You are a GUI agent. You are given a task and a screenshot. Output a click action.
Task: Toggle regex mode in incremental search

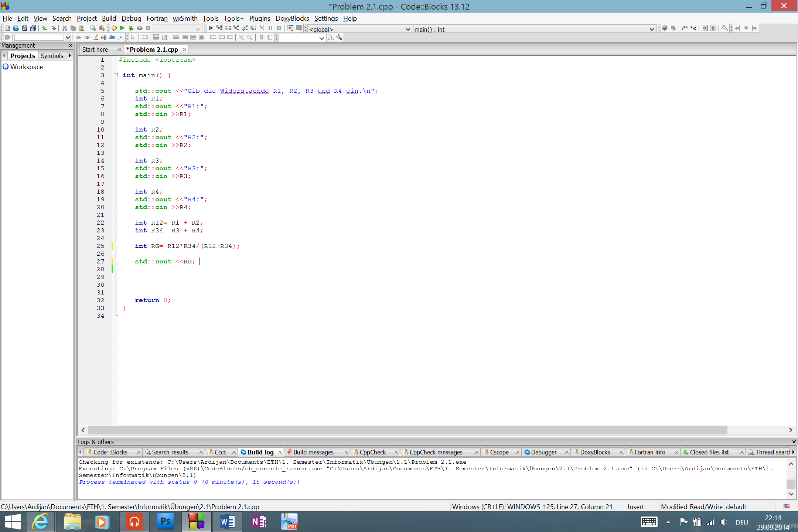coord(120,37)
